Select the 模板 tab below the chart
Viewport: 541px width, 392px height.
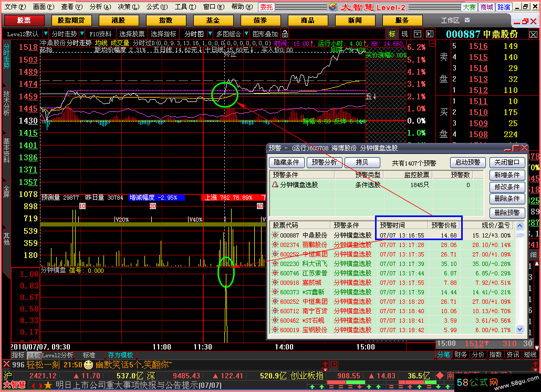tap(34, 355)
